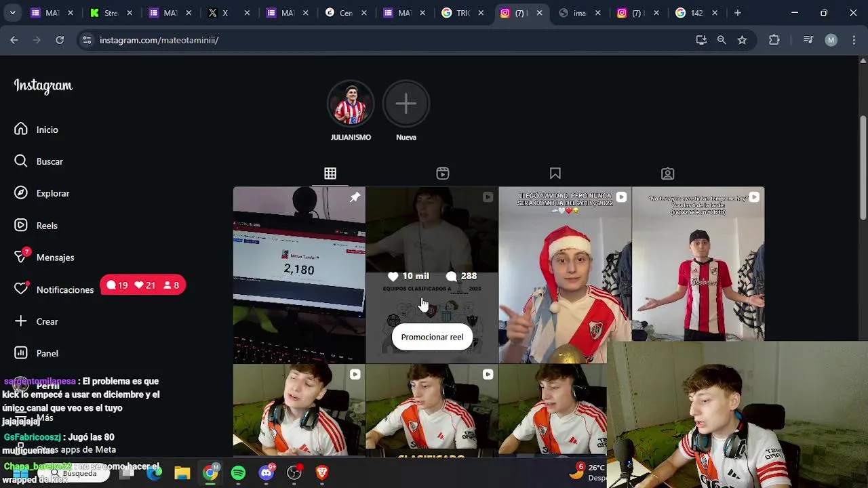Switch to the tagged photos tab
This screenshot has width=868, height=488.
(668, 174)
